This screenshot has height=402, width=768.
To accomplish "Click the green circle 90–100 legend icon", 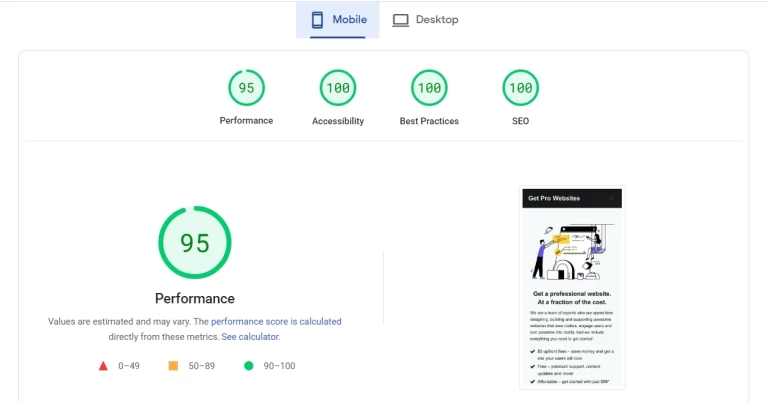I will (249, 366).
